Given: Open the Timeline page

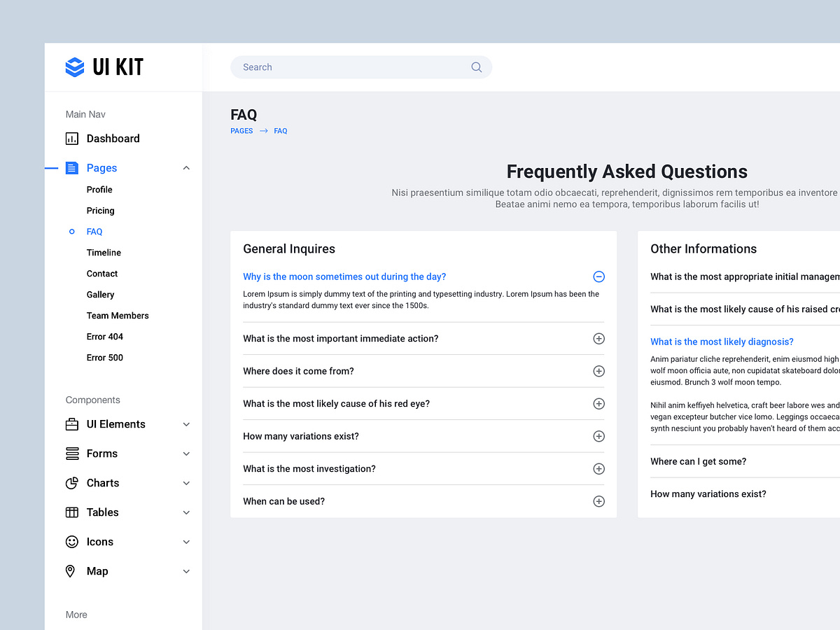Looking at the screenshot, I should coord(104,252).
